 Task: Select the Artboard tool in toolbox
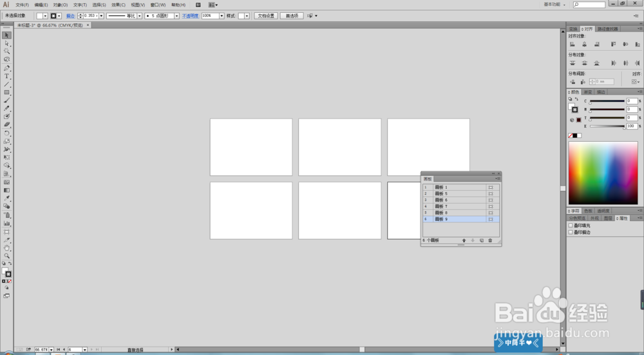(x=6, y=232)
